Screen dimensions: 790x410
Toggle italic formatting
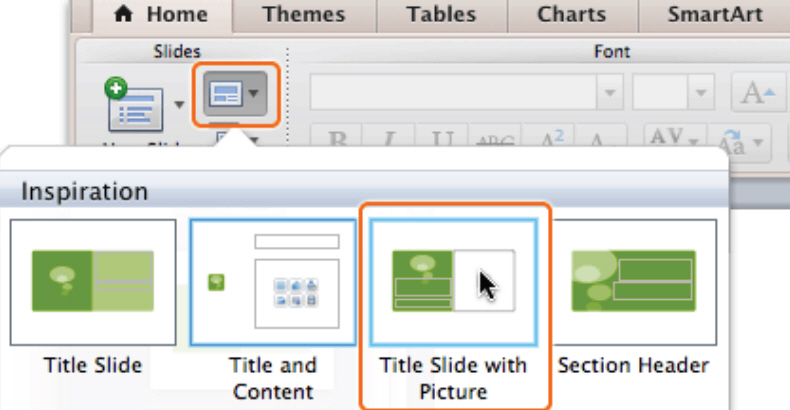click(x=388, y=136)
